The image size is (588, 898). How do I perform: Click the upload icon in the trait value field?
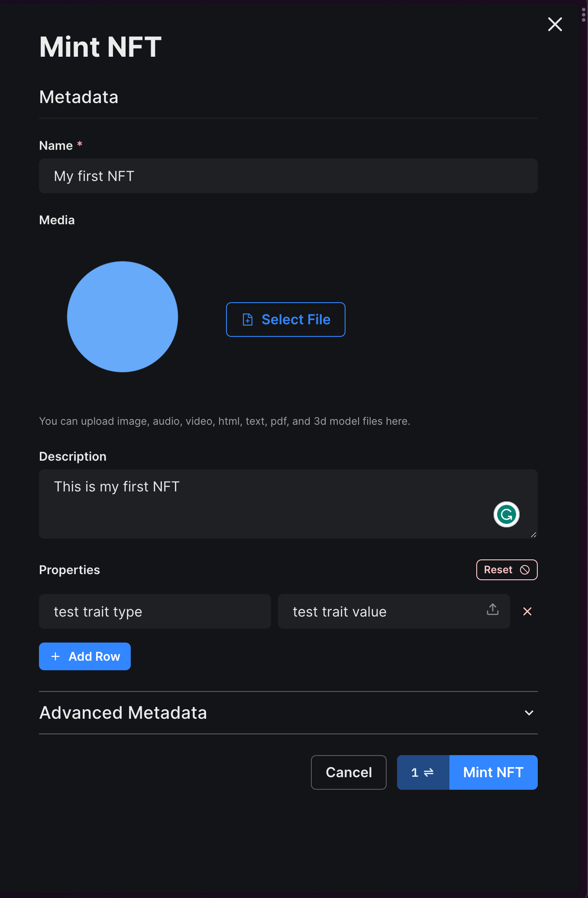click(x=492, y=611)
